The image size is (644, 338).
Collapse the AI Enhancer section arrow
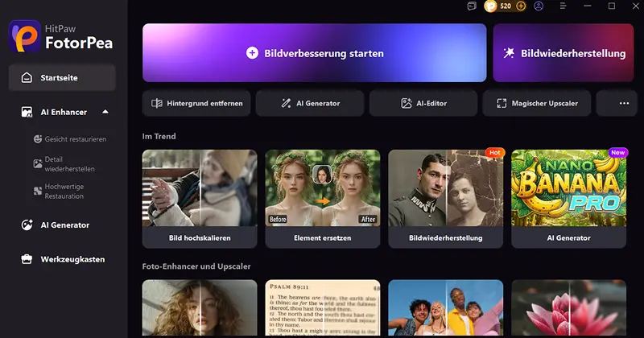[105, 112]
